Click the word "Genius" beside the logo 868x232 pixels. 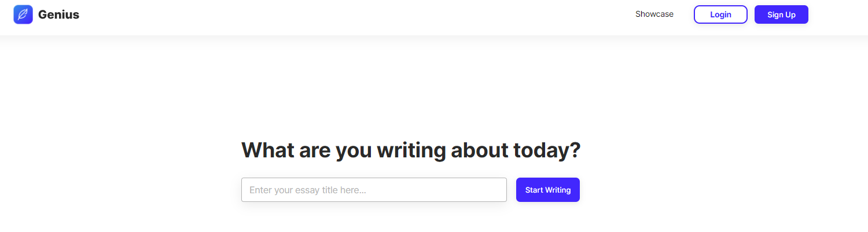coord(58,14)
